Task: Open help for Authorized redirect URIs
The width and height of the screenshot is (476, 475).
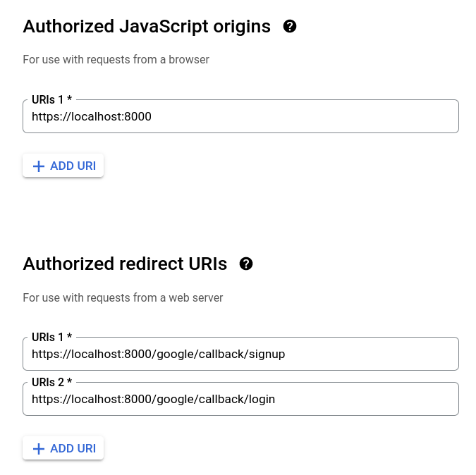Action: point(246,264)
